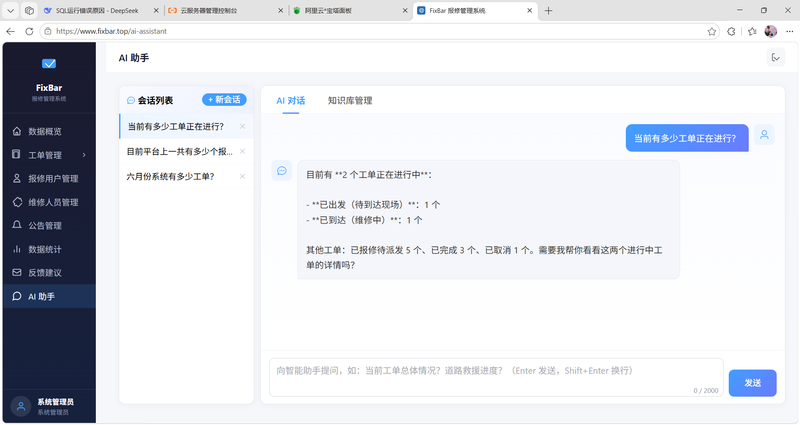Click the site info lock icon

pyautogui.click(x=48, y=31)
